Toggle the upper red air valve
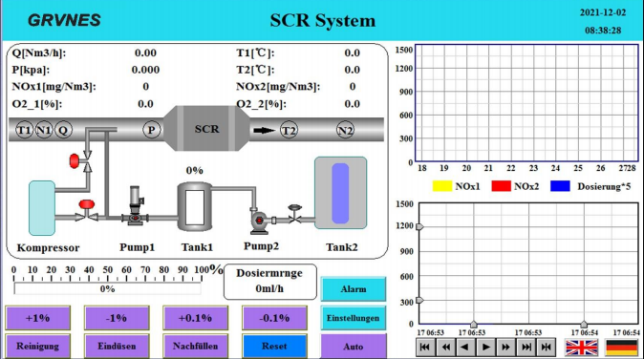644x359 pixels. [x=81, y=160]
